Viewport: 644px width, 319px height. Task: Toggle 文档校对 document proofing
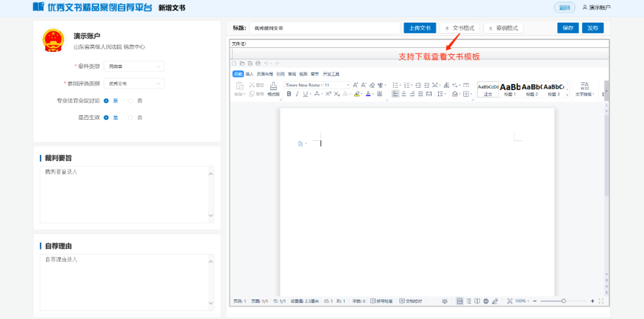click(411, 301)
